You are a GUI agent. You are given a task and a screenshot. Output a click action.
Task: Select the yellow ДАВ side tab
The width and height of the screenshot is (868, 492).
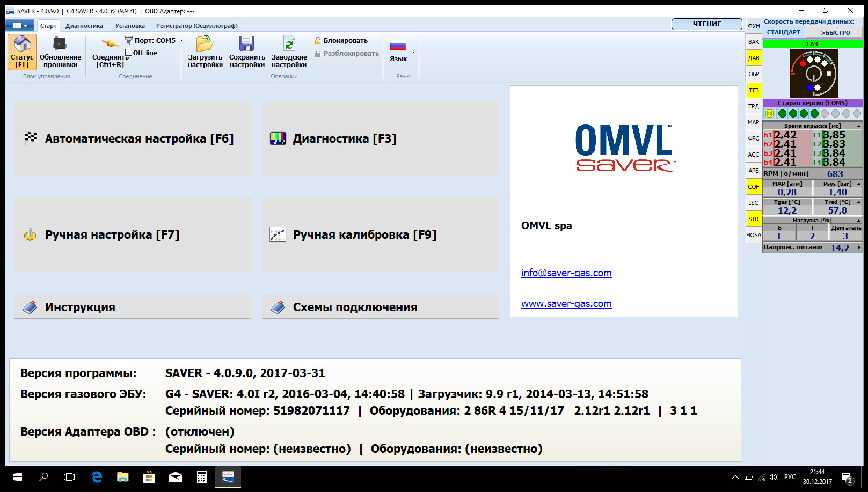point(754,58)
